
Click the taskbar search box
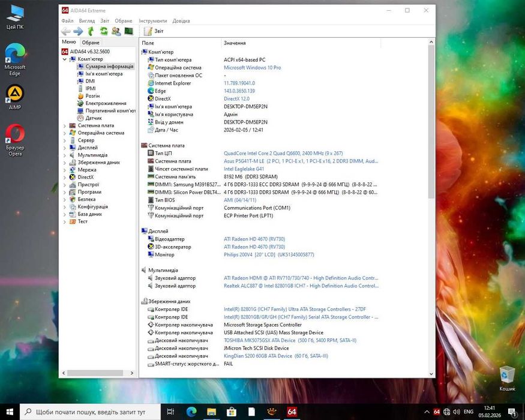coord(91,412)
